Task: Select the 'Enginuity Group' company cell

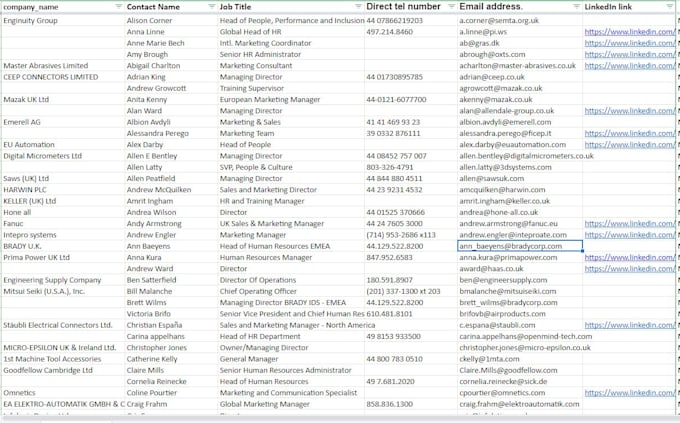Action: (62, 20)
